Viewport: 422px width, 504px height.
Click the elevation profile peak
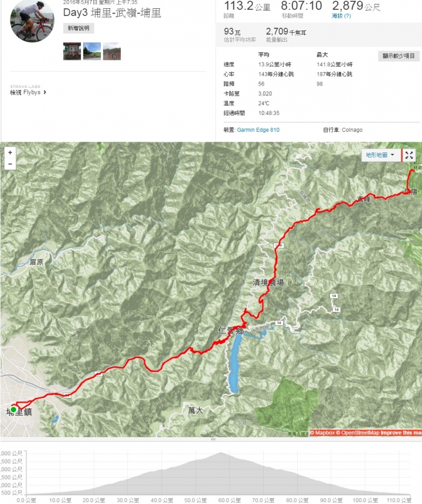pos(221,452)
